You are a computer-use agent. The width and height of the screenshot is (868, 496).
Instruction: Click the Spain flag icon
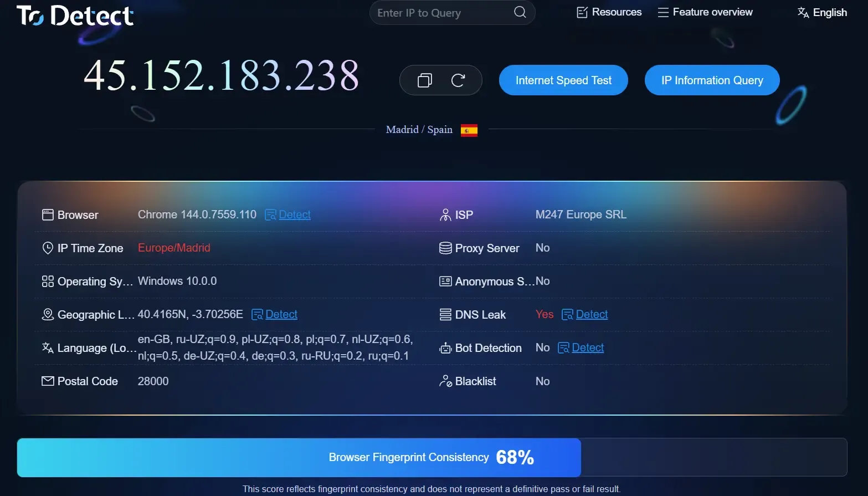469,130
